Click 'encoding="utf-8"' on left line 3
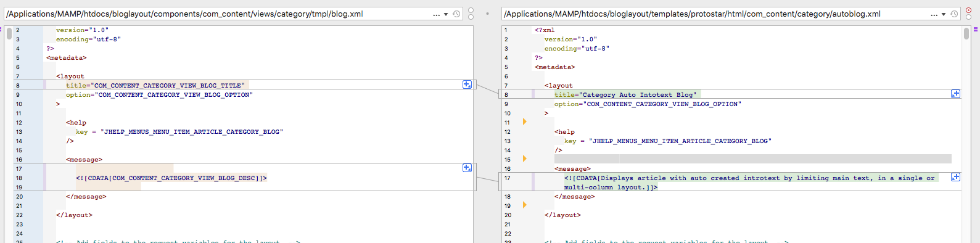This screenshot has width=980, height=243. point(89,39)
